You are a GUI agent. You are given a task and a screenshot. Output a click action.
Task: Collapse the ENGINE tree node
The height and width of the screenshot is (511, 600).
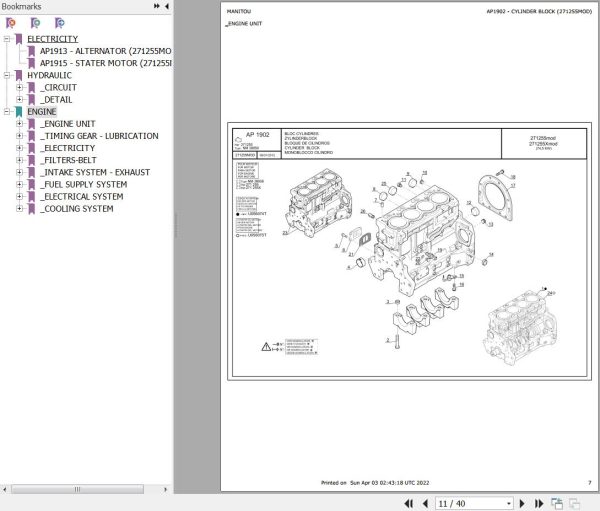point(7,111)
